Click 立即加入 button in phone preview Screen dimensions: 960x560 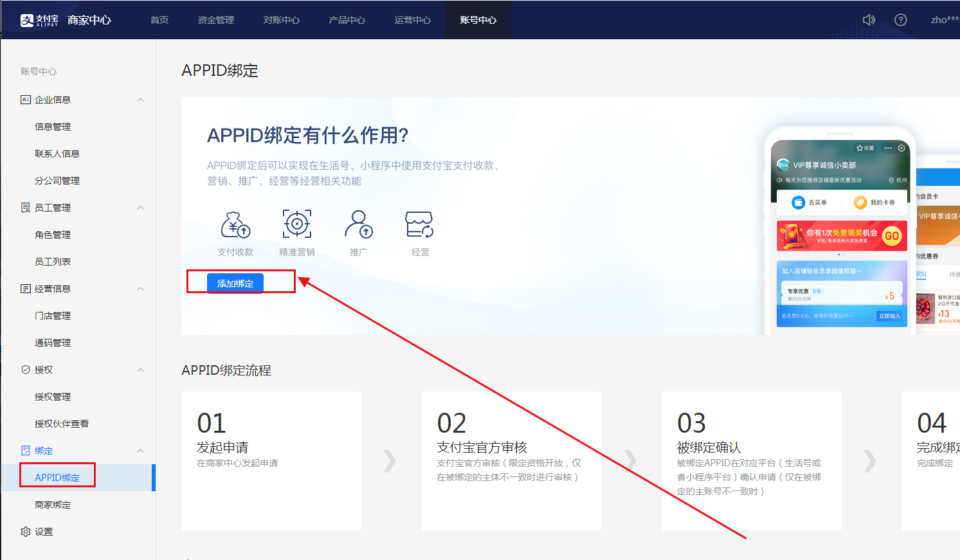tap(890, 316)
